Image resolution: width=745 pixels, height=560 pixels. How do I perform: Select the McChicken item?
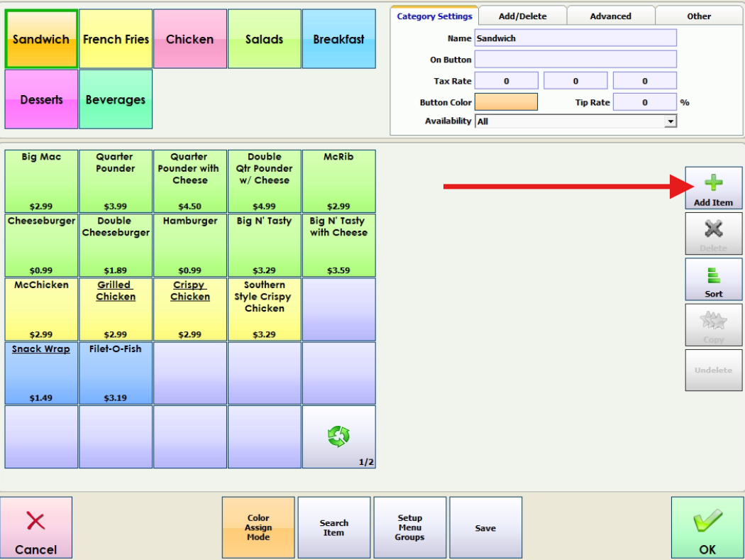coord(41,309)
